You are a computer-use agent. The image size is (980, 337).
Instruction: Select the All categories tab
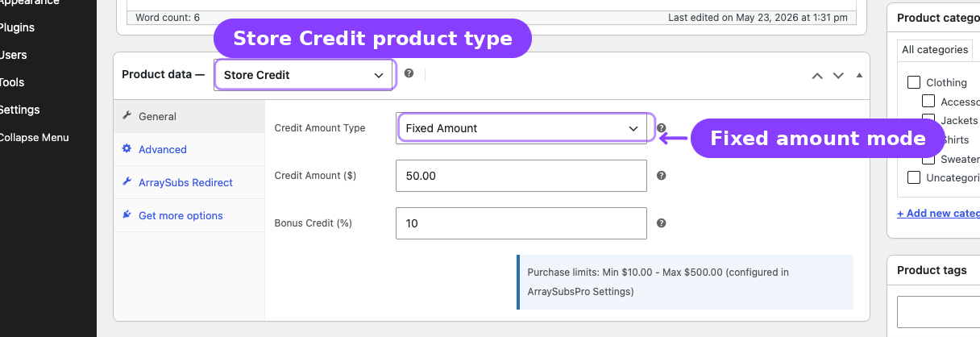click(x=935, y=50)
